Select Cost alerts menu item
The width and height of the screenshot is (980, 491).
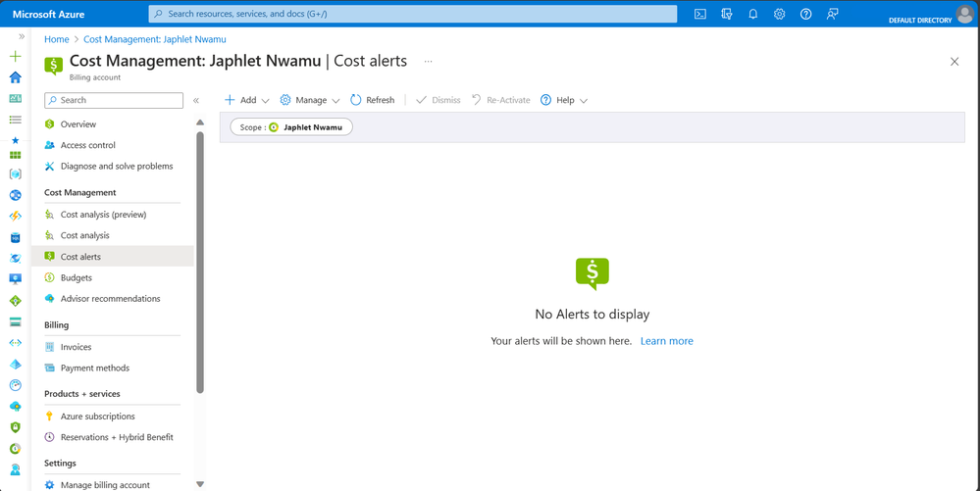pos(113,257)
